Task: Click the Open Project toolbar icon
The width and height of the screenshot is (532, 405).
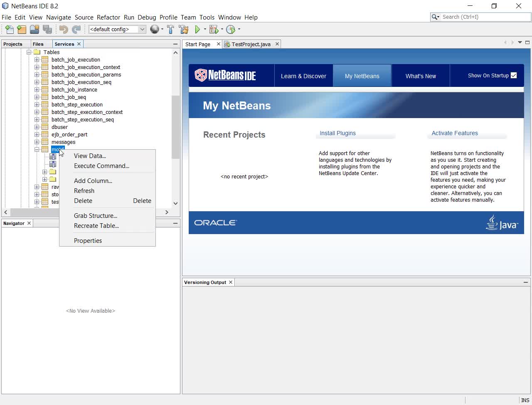Action: [34, 29]
